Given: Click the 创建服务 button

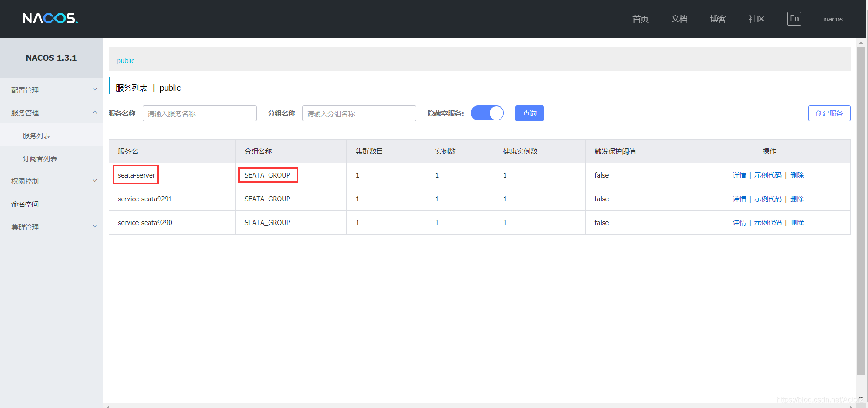Looking at the screenshot, I should click(x=829, y=113).
